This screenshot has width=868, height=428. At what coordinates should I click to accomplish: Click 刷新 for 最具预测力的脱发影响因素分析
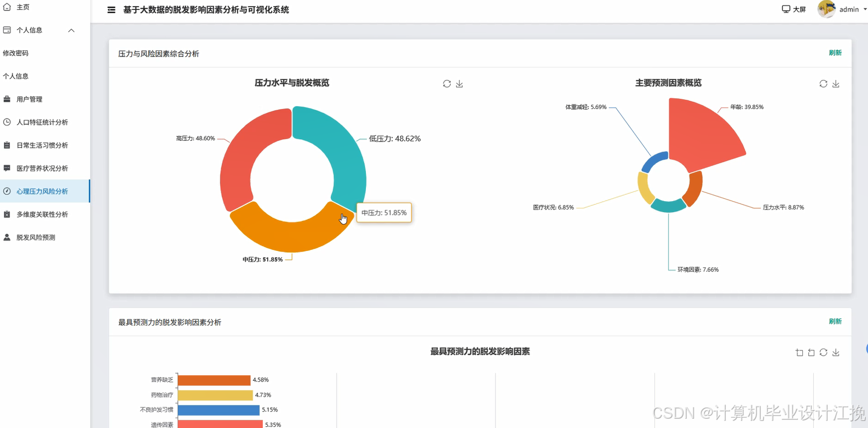click(835, 322)
